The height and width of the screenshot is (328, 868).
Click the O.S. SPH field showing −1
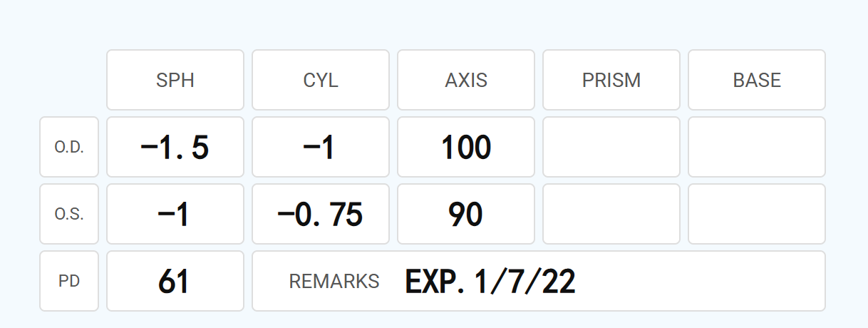(x=175, y=214)
